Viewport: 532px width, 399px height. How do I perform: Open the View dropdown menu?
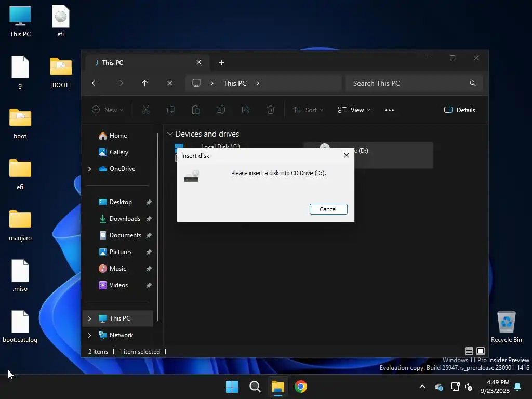[x=354, y=110]
